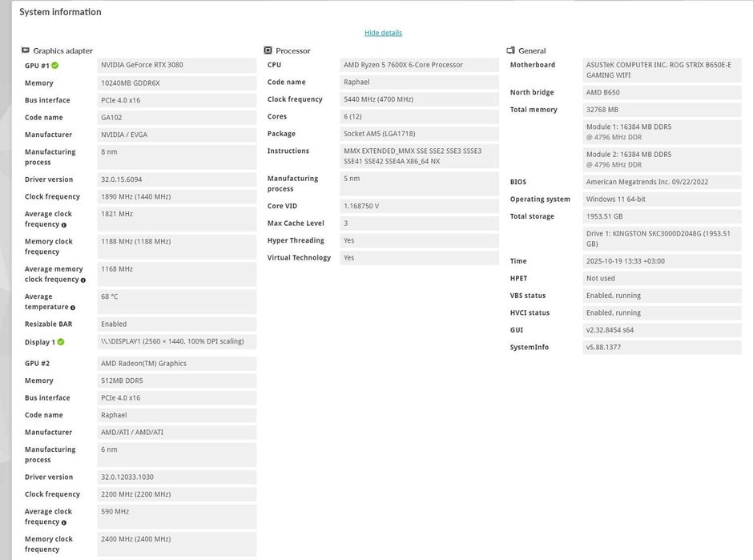
Task: Click info icon for GPU #1 average clock frequency
Action: pos(64,225)
